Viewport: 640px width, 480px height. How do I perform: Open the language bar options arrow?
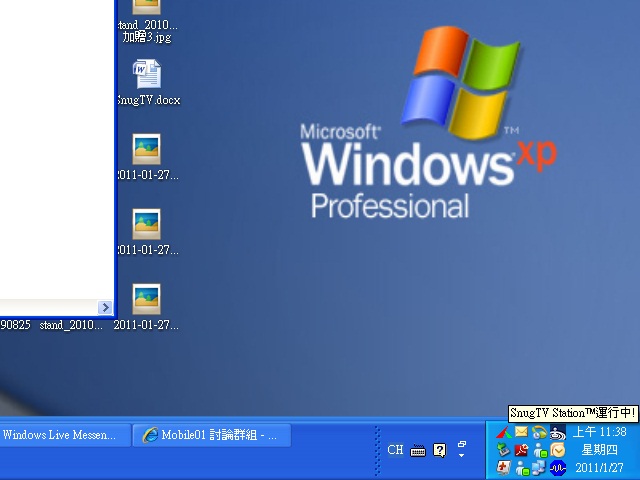click(462, 456)
